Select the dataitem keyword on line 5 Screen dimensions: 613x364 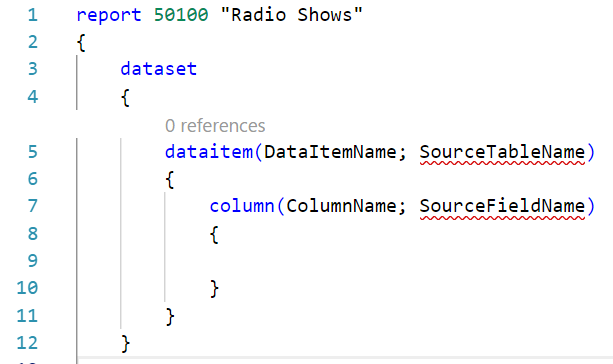[209, 152]
